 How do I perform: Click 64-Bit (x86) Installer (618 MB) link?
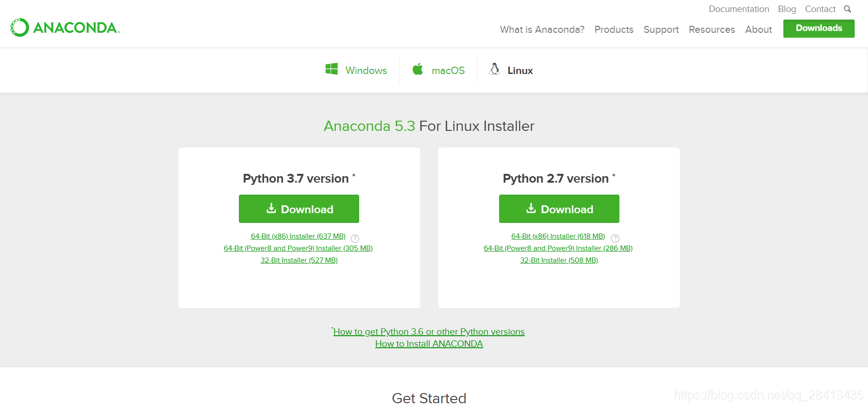558,236
